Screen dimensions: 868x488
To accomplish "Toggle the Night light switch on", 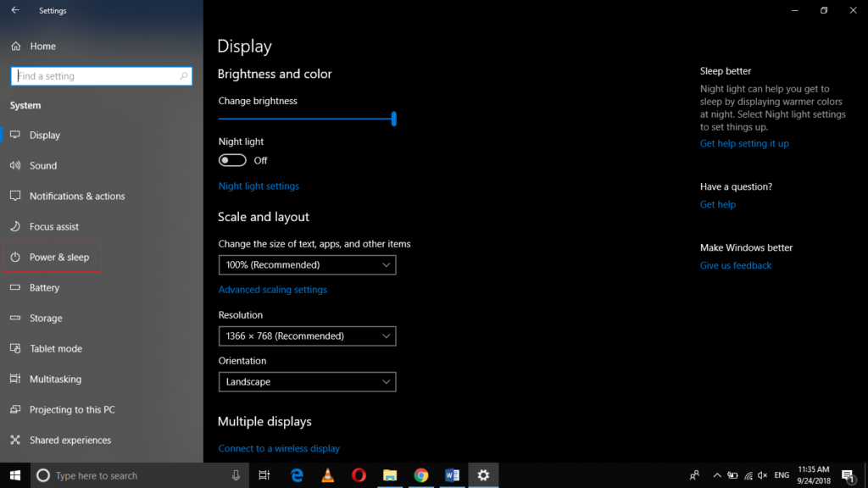I will 231,160.
